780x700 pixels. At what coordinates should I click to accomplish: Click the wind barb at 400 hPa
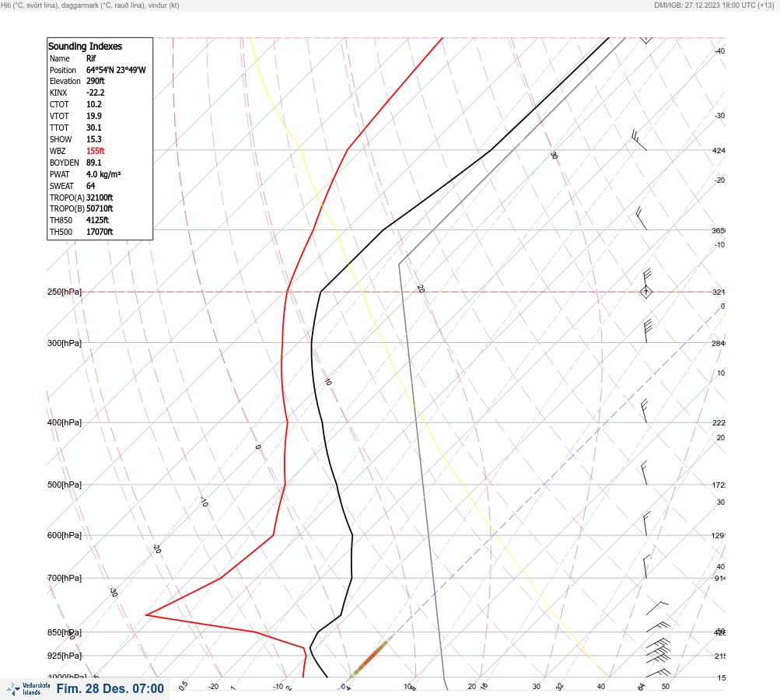coord(644,411)
